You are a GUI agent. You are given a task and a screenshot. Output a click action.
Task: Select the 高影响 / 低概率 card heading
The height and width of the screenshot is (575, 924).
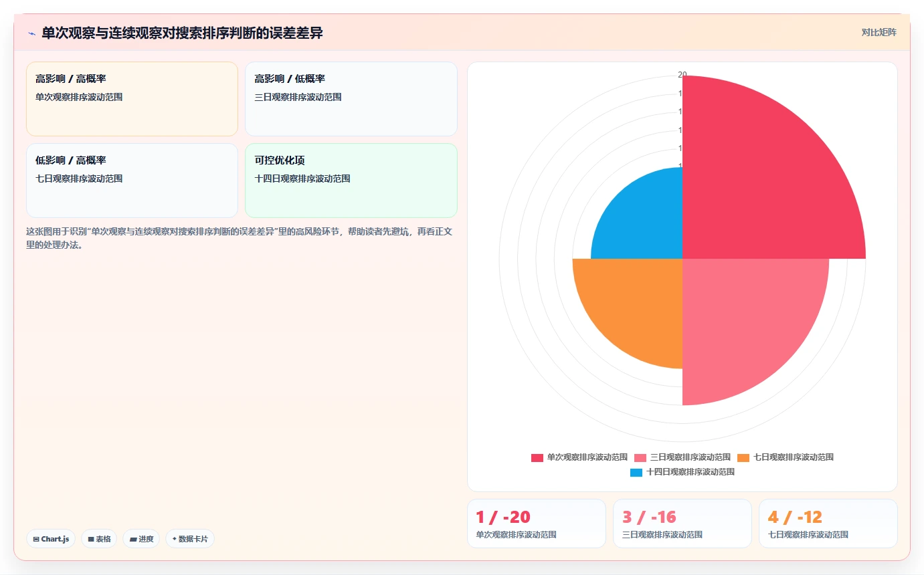tap(290, 79)
